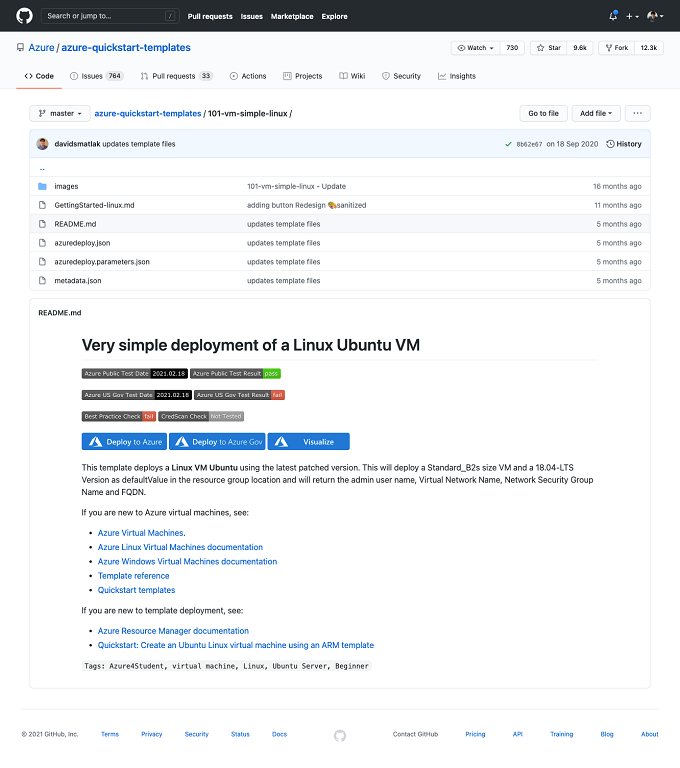Open GettingStarted-linux.md file

tap(94, 205)
